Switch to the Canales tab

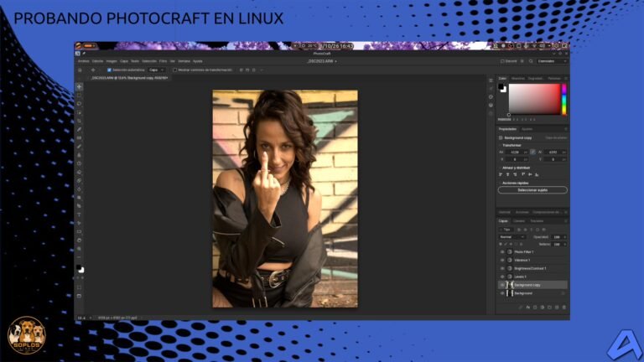[519, 221]
